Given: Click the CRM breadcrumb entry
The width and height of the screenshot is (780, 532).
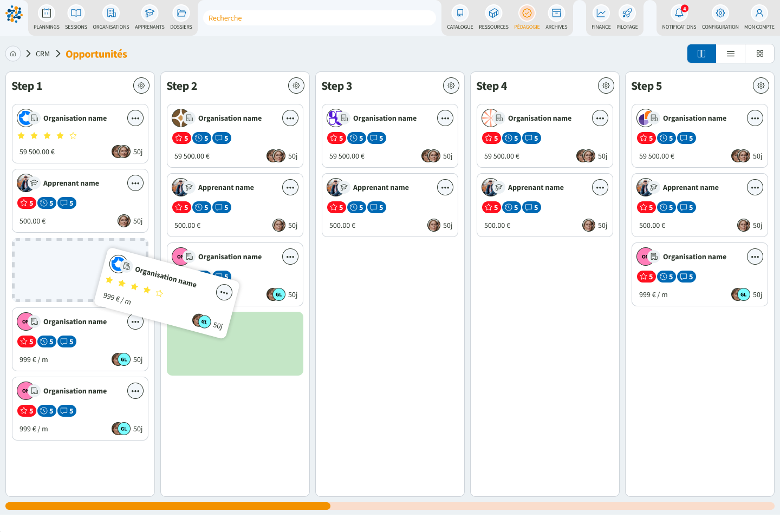Looking at the screenshot, I should pyautogui.click(x=42, y=54).
